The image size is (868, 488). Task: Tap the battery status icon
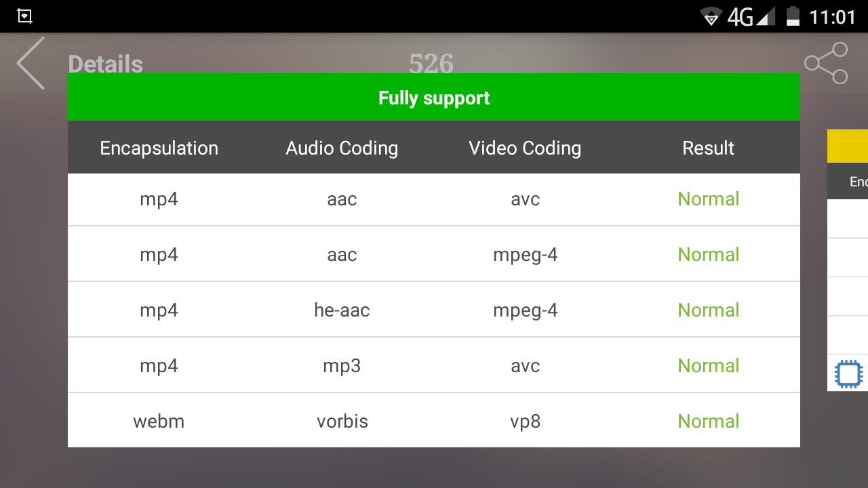[792, 16]
